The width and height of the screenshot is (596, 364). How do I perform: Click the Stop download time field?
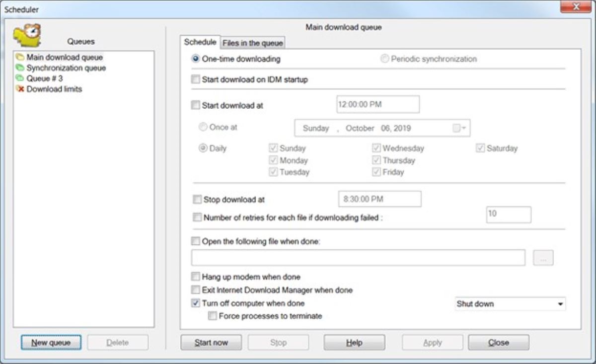[379, 199]
